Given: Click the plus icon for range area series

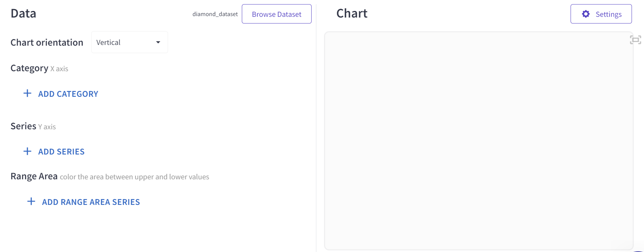Looking at the screenshot, I should (x=31, y=202).
